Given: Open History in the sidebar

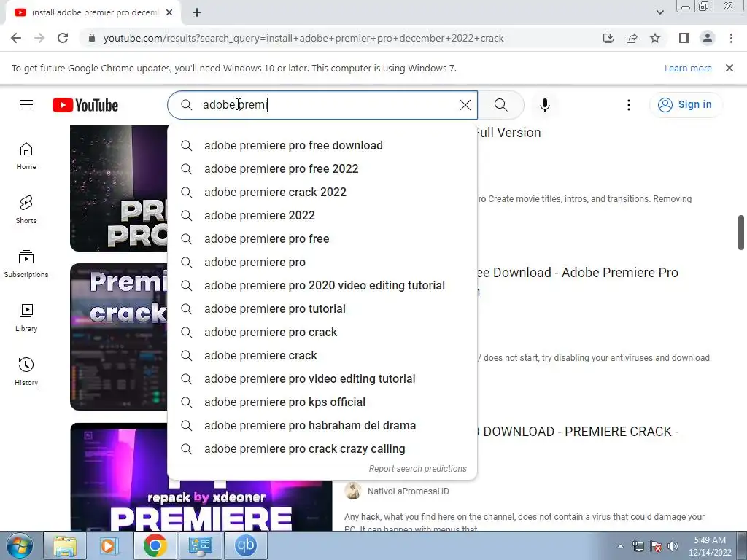Looking at the screenshot, I should coord(26,371).
